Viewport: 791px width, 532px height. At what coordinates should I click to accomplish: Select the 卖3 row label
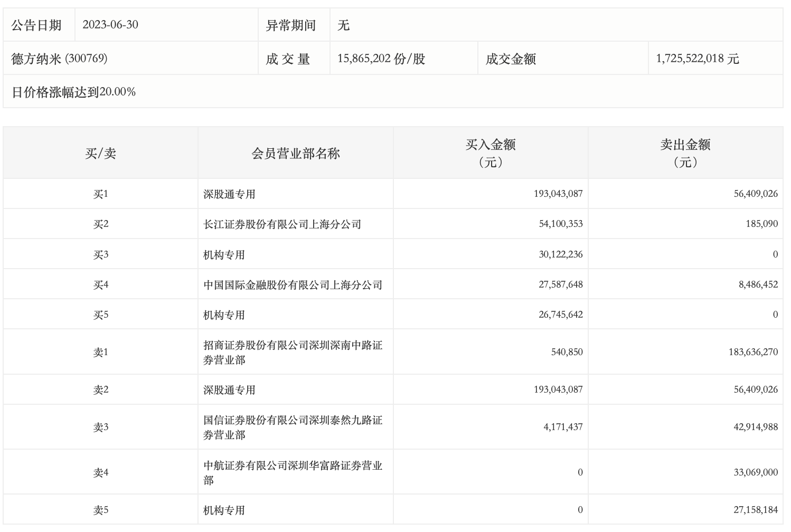click(100, 427)
